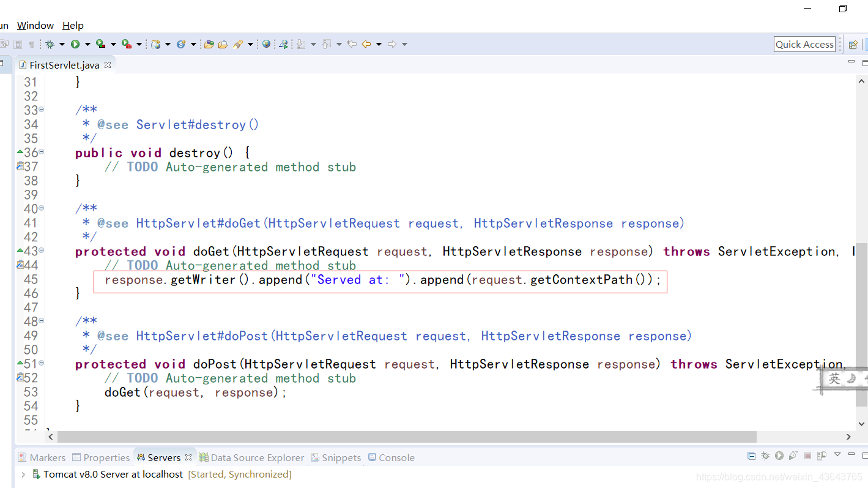Click the Debug bug icon in main toolbar
The height and width of the screenshot is (488, 868).
pos(50,44)
